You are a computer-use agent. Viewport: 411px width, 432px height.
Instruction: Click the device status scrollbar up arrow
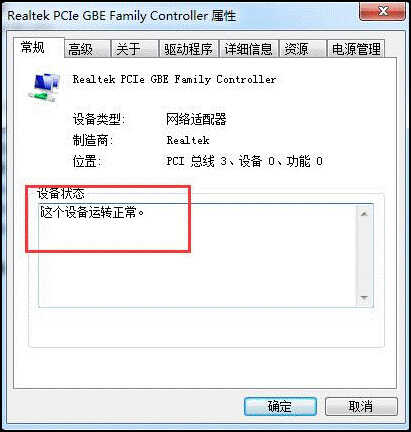click(x=364, y=214)
